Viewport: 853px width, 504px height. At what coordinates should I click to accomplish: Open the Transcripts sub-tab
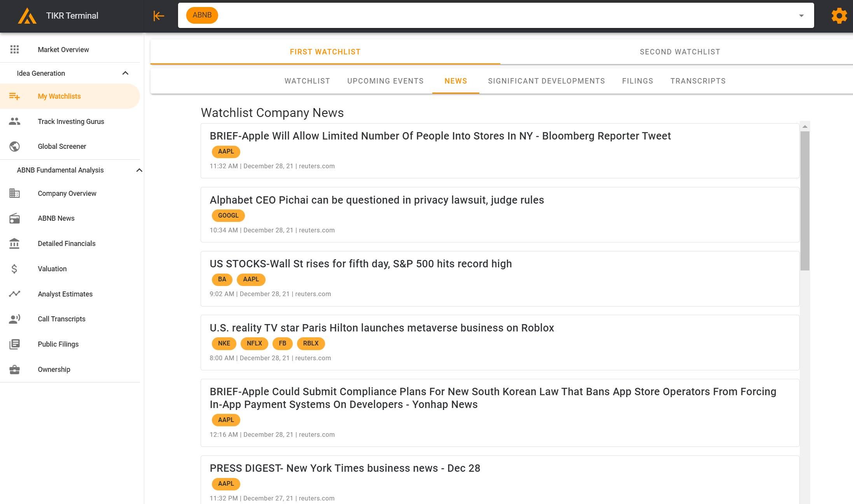(x=698, y=81)
